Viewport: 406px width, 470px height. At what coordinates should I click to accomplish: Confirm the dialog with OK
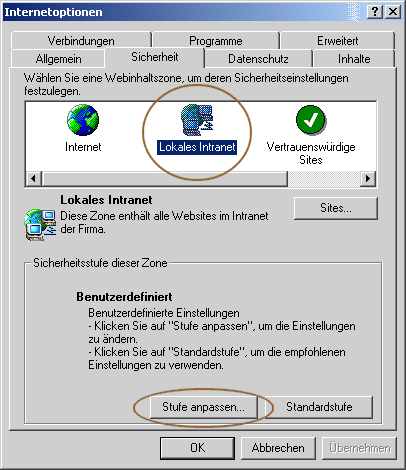coord(197,448)
